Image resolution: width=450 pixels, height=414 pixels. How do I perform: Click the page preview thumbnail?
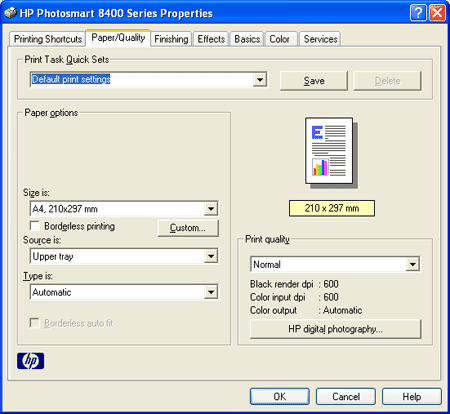click(331, 152)
